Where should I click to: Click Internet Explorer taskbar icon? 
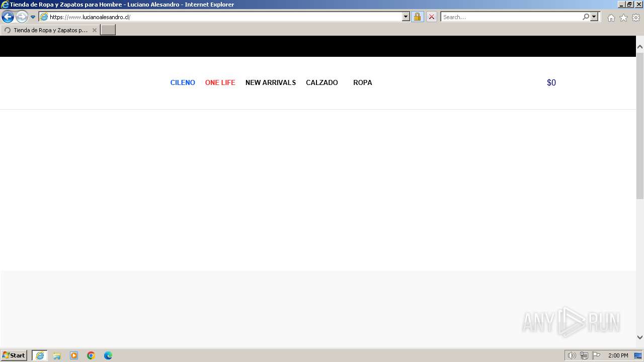click(x=40, y=355)
